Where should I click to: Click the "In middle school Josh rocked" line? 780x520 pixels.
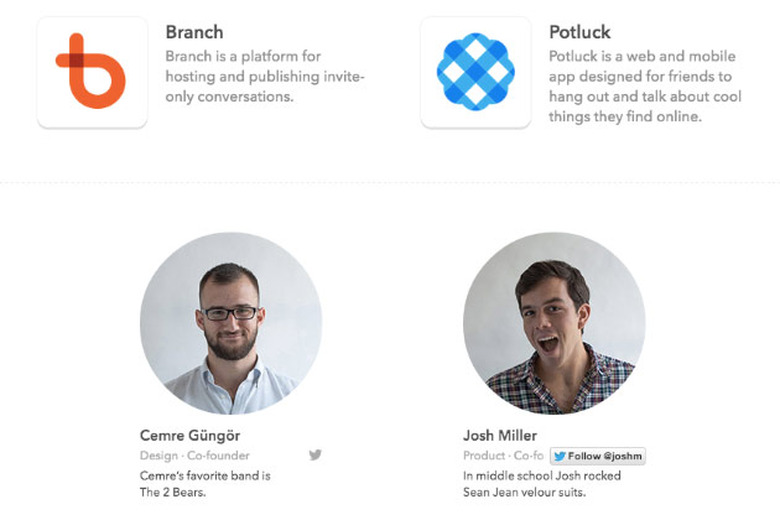click(542, 476)
